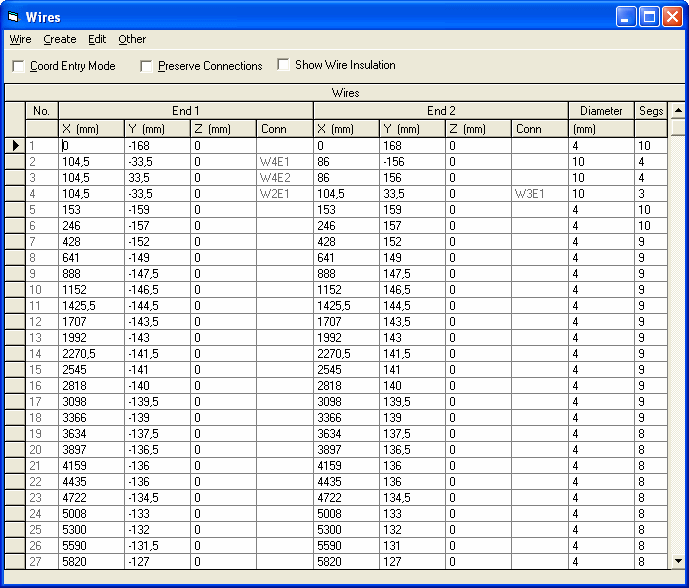The image size is (689, 588).
Task: Click End 1 Y value -140 in wire 16
Action: (x=157, y=386)
